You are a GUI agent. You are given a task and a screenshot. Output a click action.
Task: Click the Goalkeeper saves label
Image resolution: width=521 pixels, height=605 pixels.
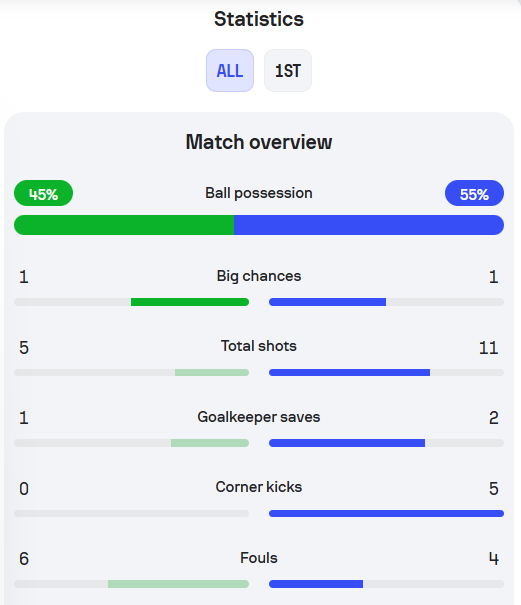click(259, 417)
